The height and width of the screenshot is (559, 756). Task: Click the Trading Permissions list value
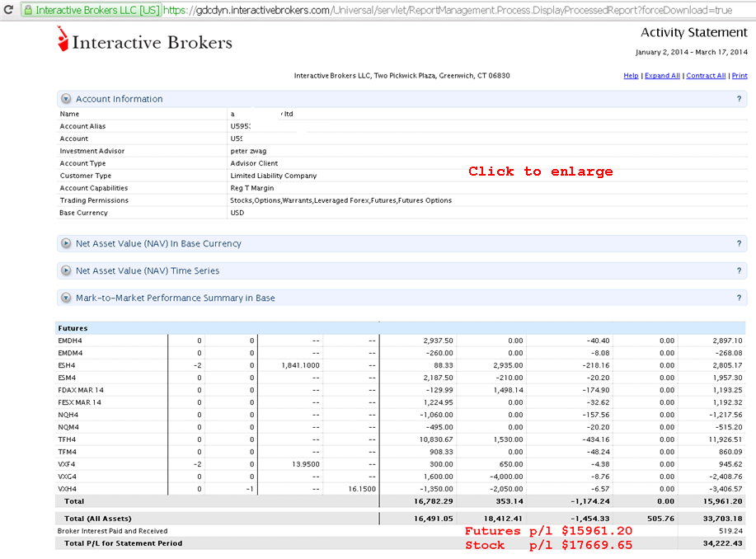coord(340,200)
